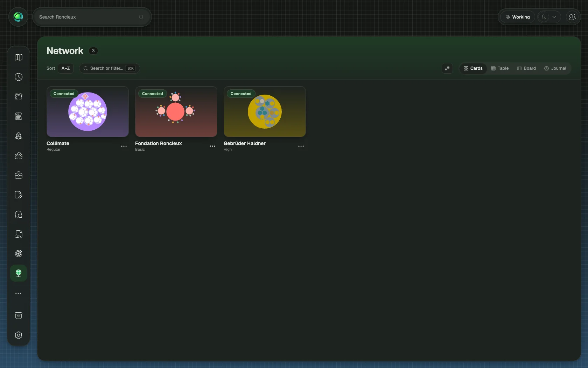Viewport: 588px width, 368px height.
Task: Click the "Basic" label under Fondation Roncieux
Action: click(x=140, y=149)
